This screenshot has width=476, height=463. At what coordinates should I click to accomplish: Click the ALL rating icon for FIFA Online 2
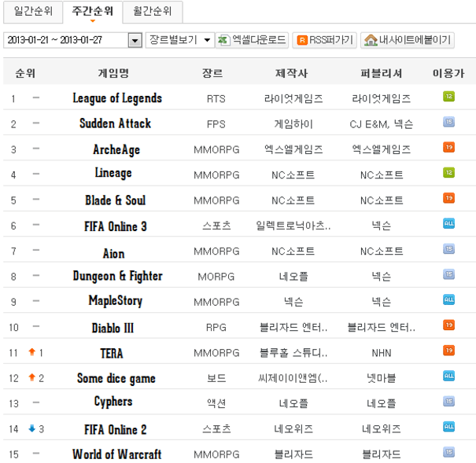448,427
